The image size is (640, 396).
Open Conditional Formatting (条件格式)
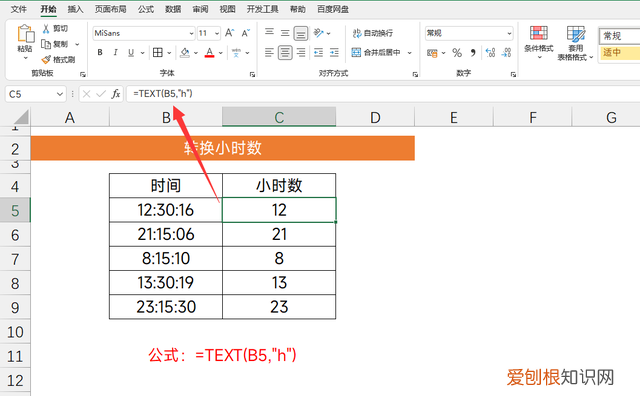(x=539, y=42)
